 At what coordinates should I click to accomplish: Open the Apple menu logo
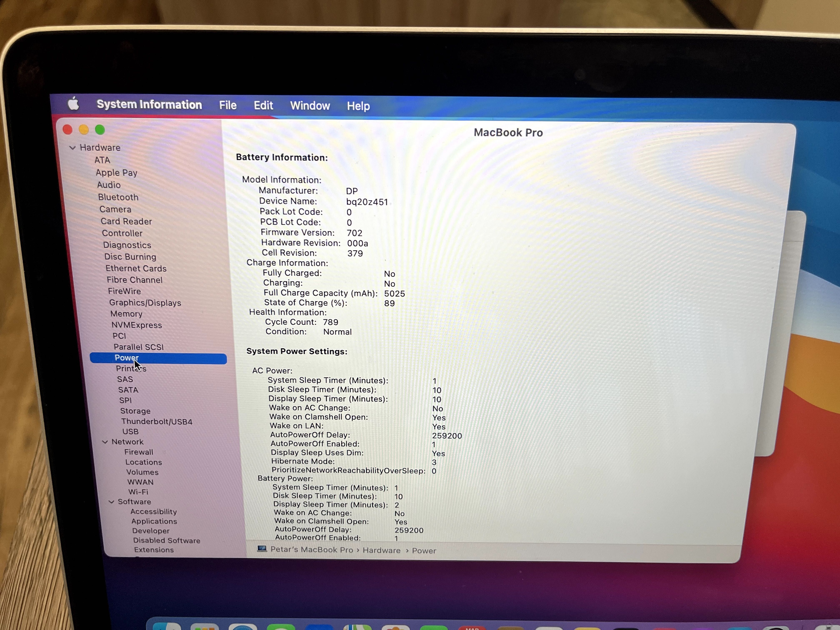74,103
